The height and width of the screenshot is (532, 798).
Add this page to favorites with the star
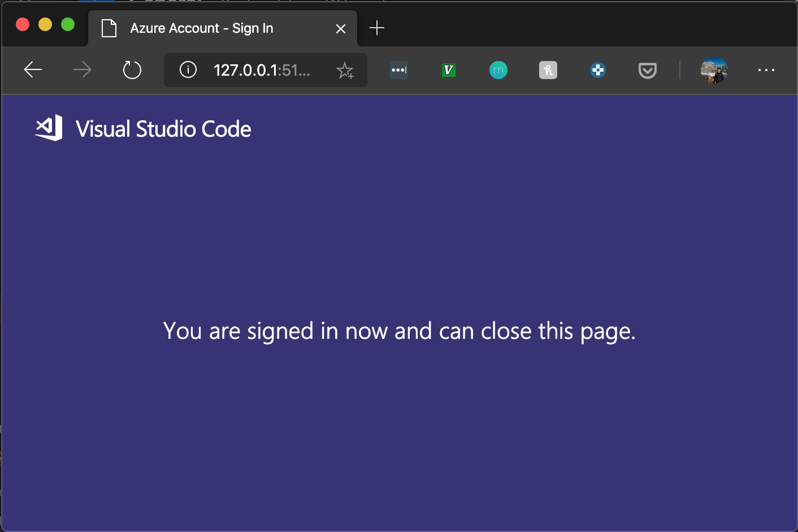[345, 71]
